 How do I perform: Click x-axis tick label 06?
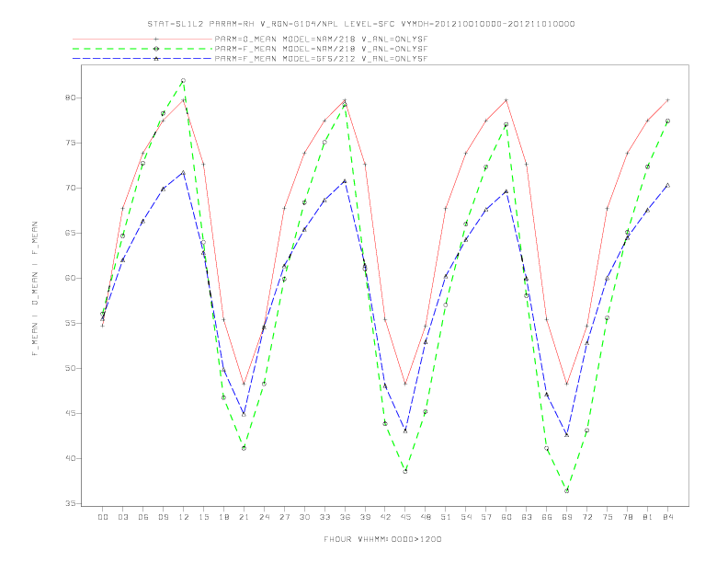(143, 517)
